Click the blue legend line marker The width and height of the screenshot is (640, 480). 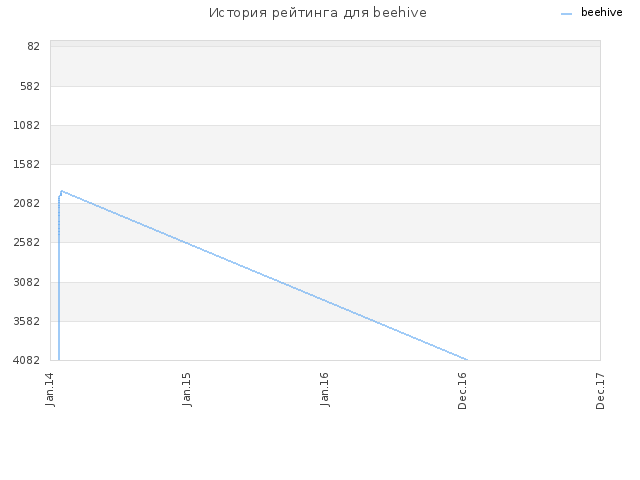pyautogui.click(x=567, y=14)
